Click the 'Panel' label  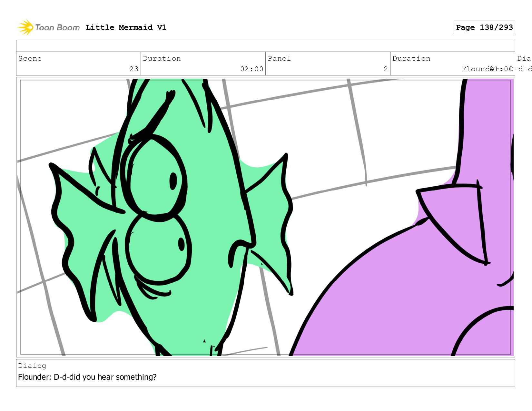[279, 58]
